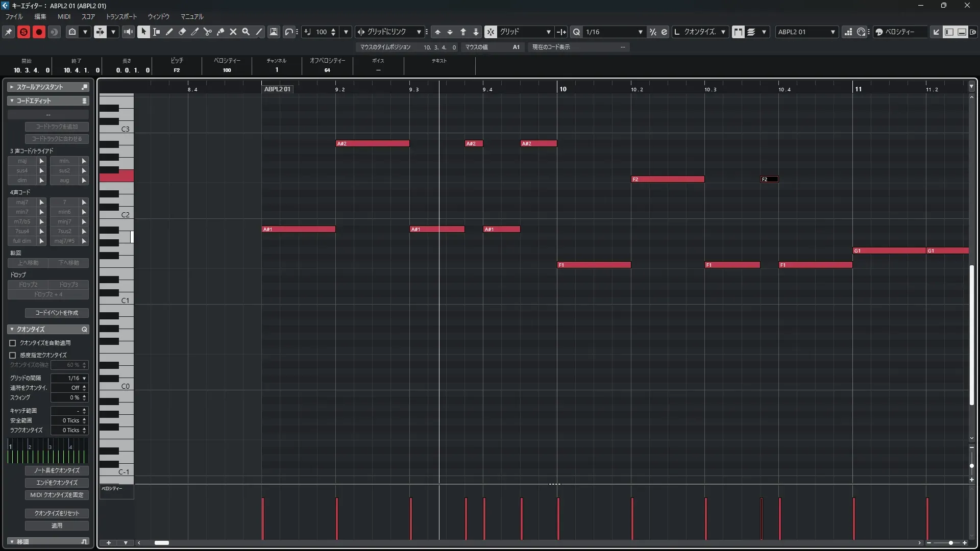Collapse the コードエディット section
This screenshot has width=980, height=551.
[x=12, y=101]
